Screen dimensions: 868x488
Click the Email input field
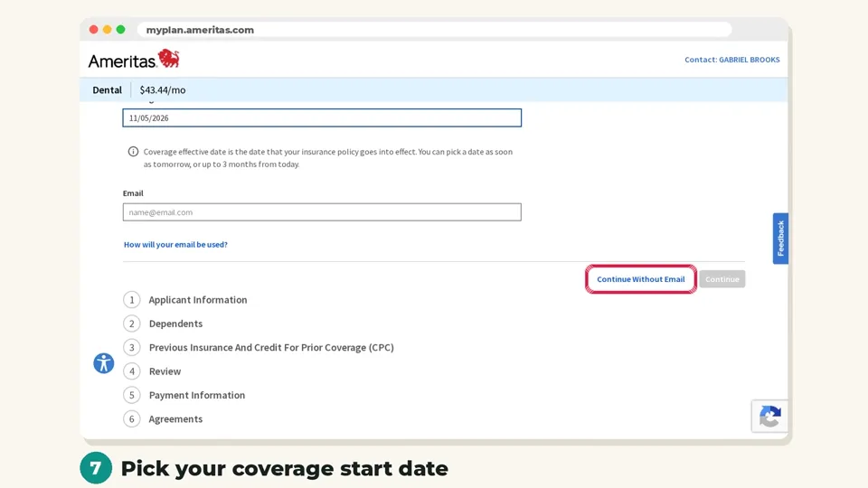click(322, 211)
